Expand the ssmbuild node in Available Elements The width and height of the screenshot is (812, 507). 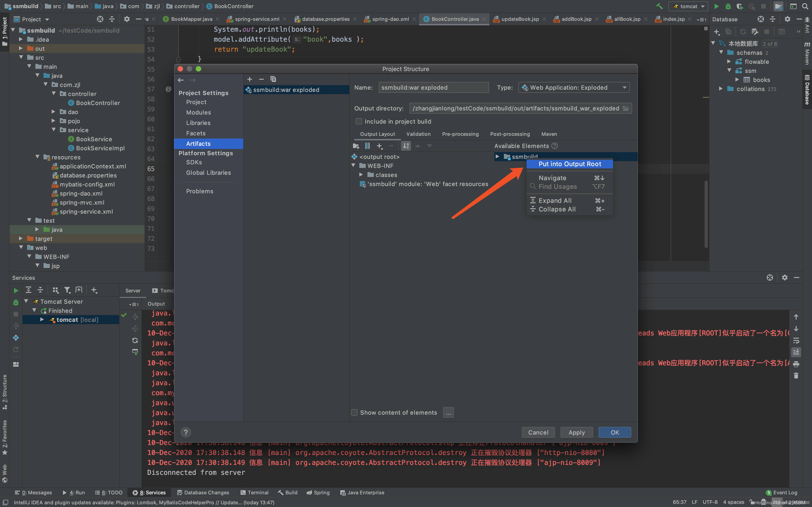498,156
